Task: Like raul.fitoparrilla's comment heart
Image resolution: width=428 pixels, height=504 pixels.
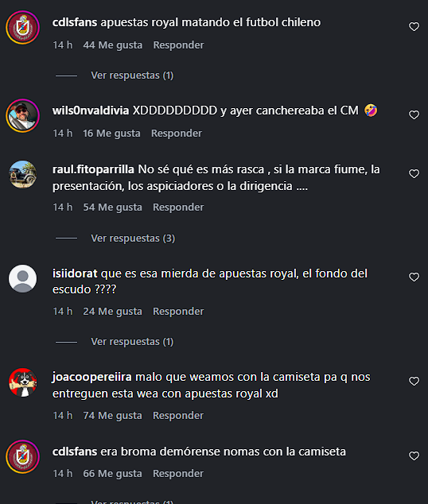Action: click(x=414, y=173)
